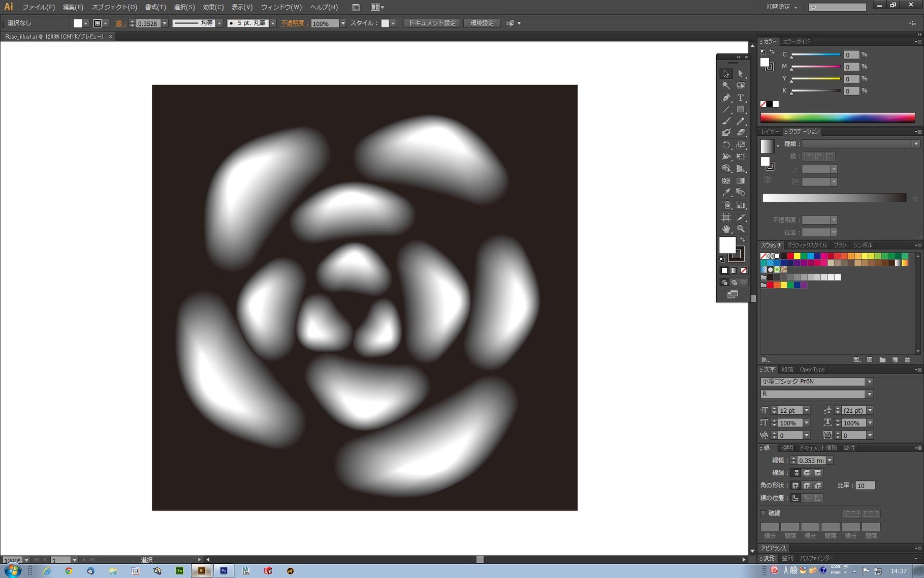Choose projecting cap in 線端 options
Viewport: 924px width, 578px height.
coord(817,473)
